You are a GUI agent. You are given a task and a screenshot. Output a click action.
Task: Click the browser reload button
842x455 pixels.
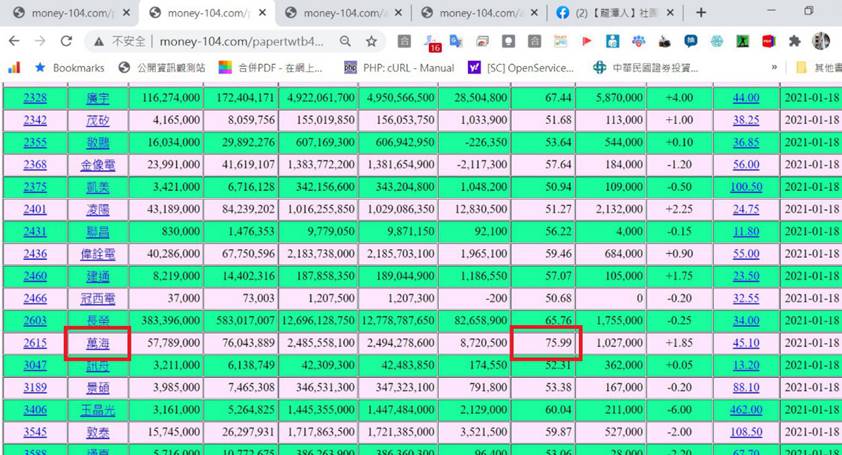tap(66, 42)
